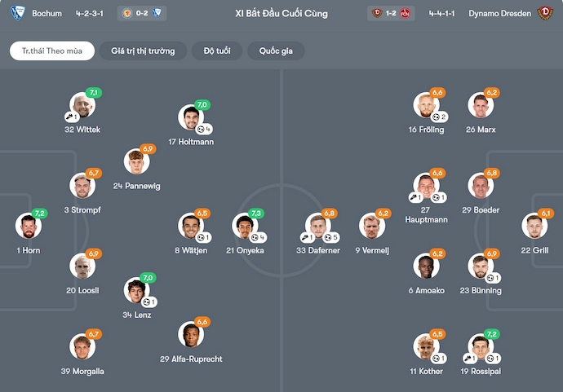563x392 pixels.
Task: Open player link 29 Alfa-Ruprecht
Action: (x=191, y=359)
